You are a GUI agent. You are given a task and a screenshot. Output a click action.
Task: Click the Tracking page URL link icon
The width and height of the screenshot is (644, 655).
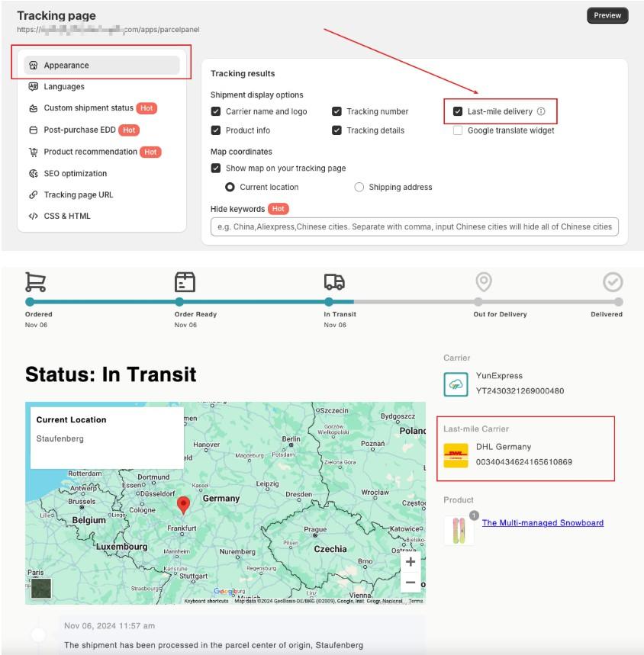(x=34, y=194)
